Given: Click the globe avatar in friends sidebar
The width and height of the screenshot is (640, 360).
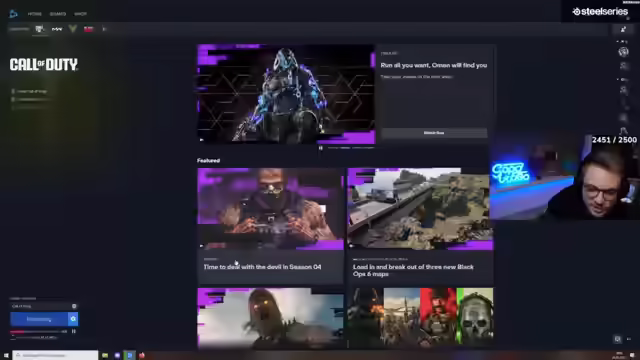Looking at the screenshot, I should click(x=623, y=52).
